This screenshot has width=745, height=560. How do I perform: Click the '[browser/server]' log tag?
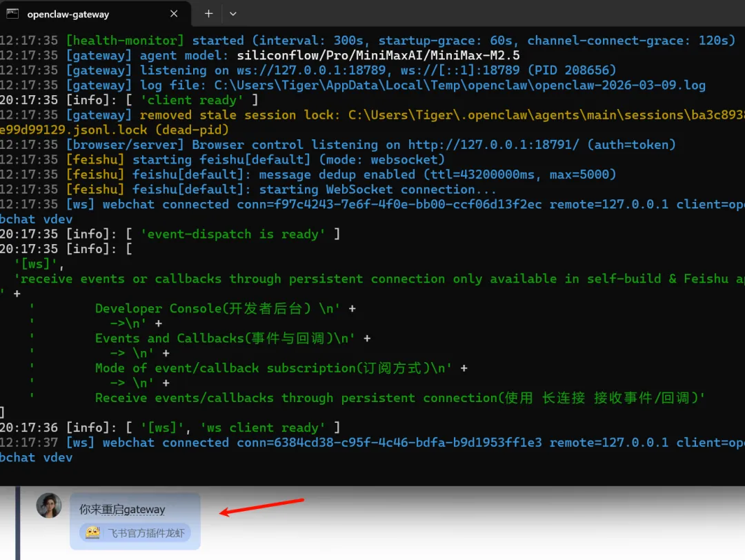pyautogui.click(x=125, y=145)
